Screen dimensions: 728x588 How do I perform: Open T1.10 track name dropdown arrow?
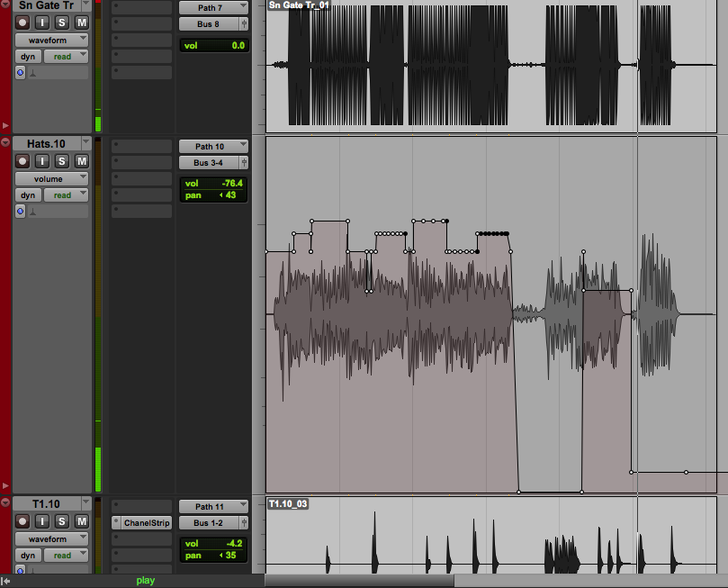(x=85, y=502)
